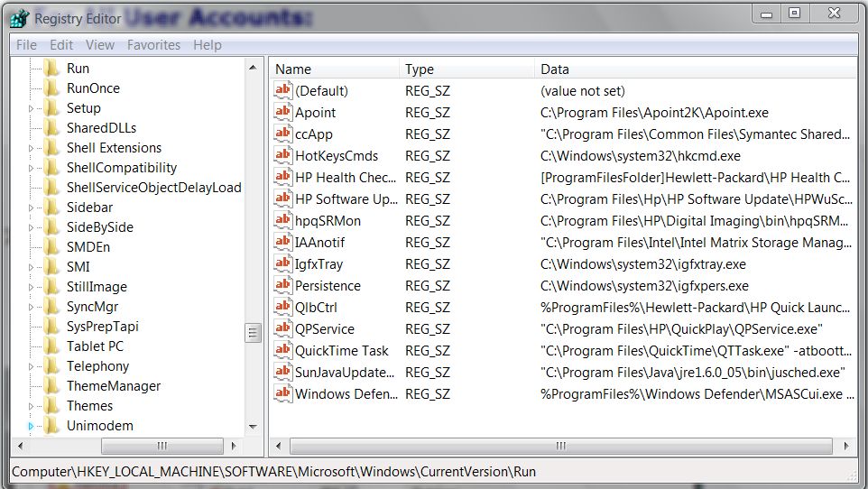868x489 pixels.
Task: Click the folder icon of SysPrepTapi
Action: click(x=51, y=326)
